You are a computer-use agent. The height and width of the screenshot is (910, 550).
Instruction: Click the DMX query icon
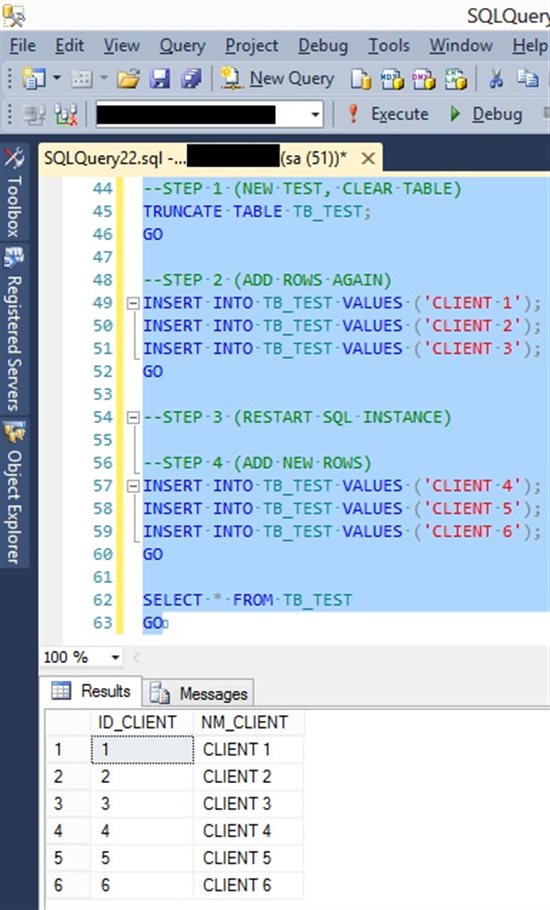click(x=424, y=79)
